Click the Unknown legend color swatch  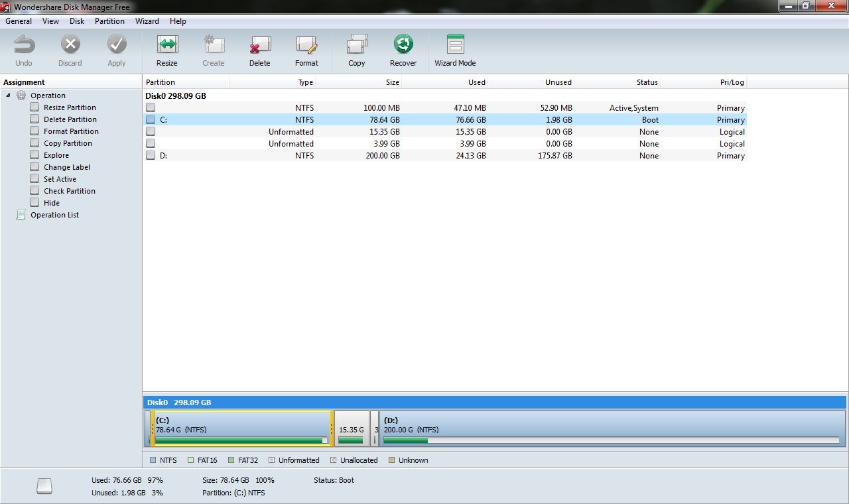391,460
